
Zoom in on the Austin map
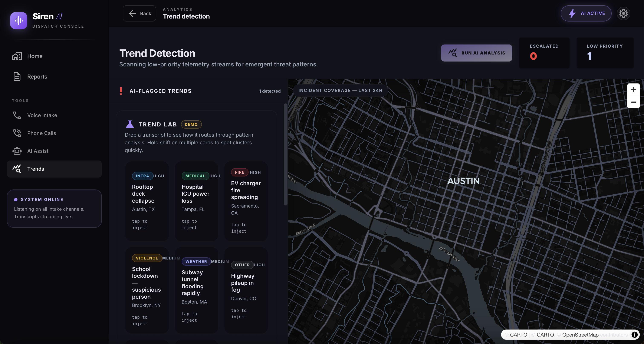point(633,90)
